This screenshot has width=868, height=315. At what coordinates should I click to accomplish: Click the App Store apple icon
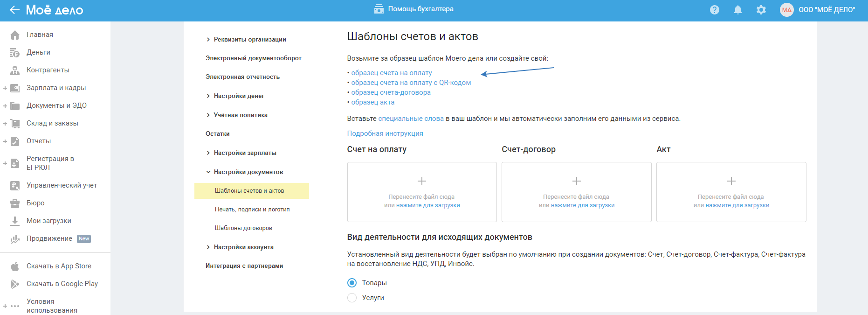pyautogui.click(x=15, y=266)
